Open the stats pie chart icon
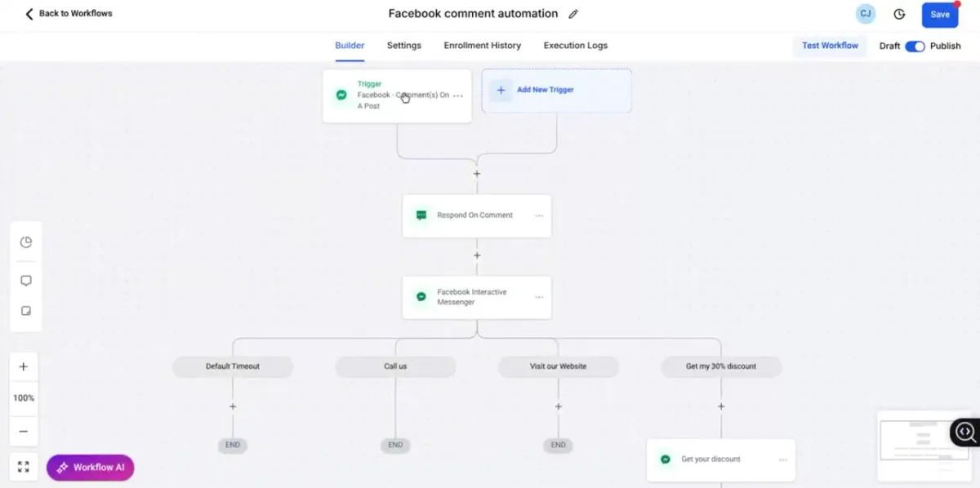 click(x=25, y=242)
